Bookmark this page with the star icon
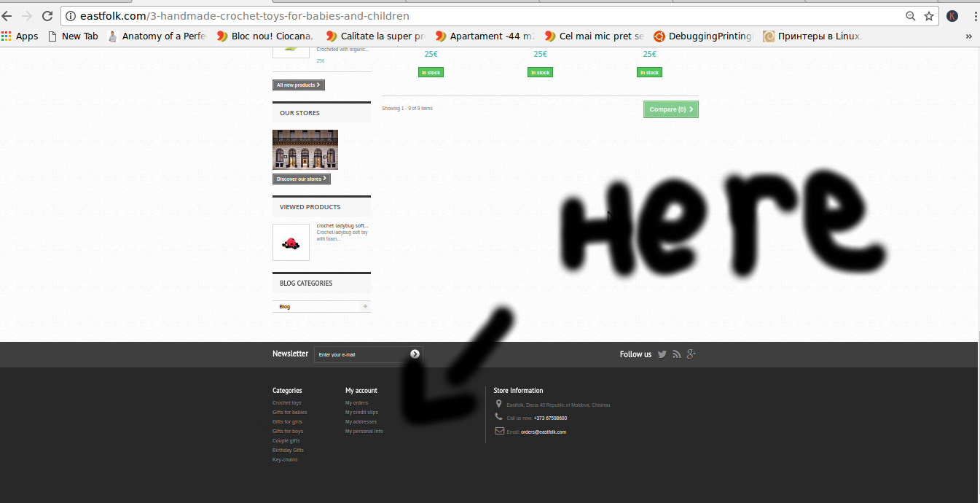Viewport: 980px width, 503px height. [929, 16]
